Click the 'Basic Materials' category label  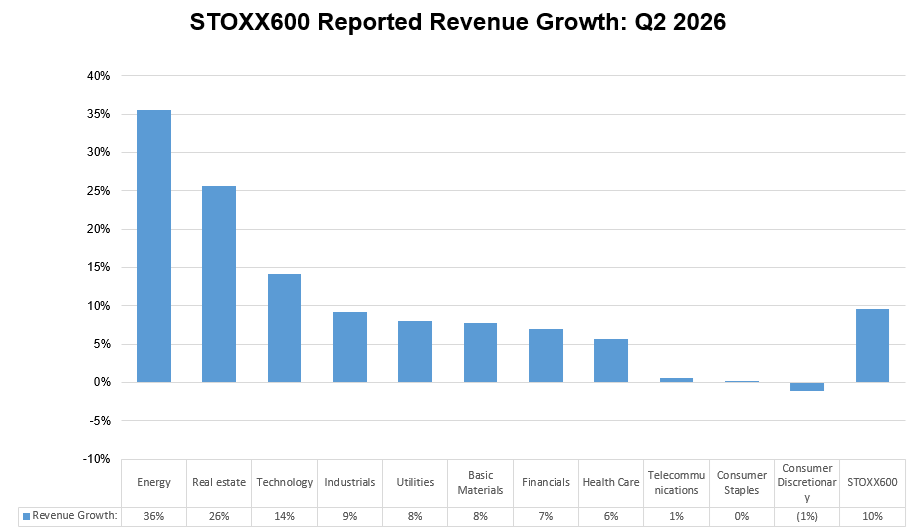(480, 483)
